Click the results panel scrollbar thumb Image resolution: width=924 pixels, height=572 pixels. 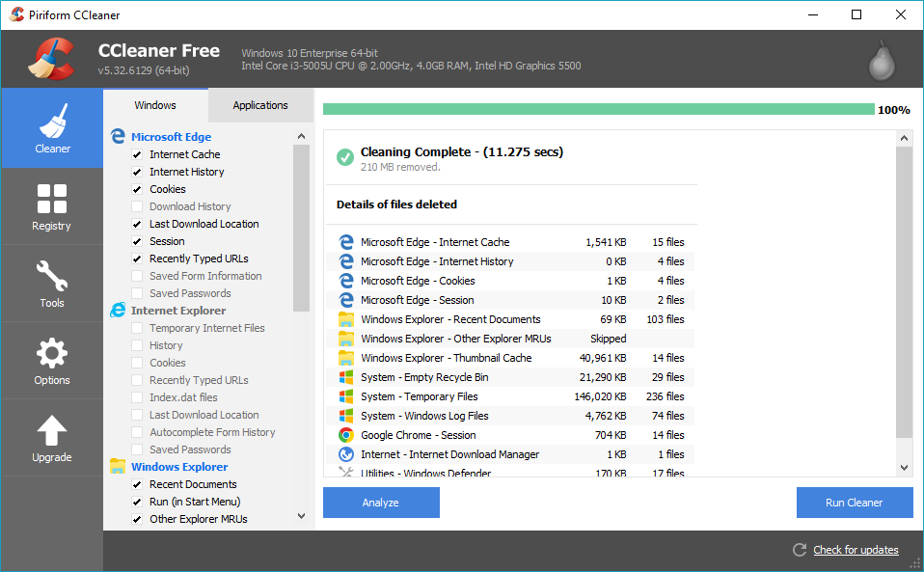pos(904,292)
